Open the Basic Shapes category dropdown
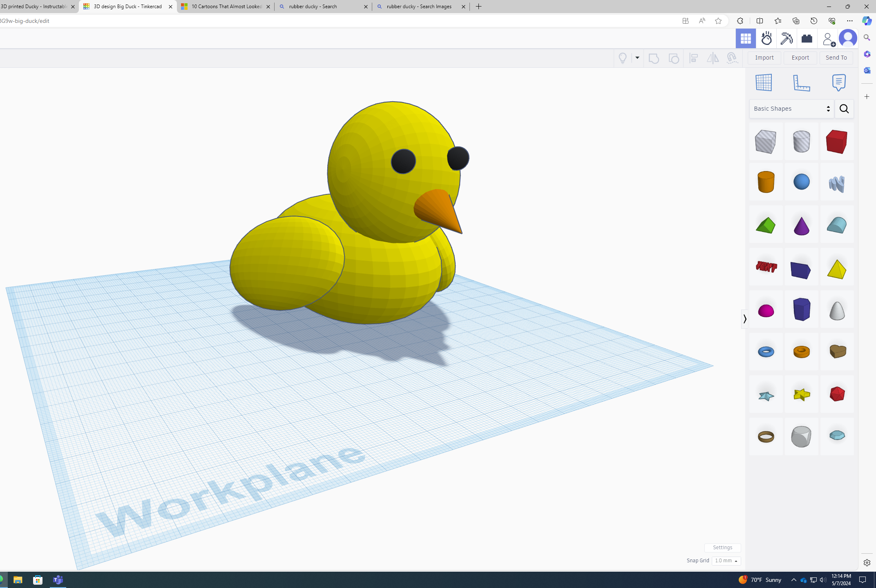Viewport: 876px width, 588px height. click(791, 109)
